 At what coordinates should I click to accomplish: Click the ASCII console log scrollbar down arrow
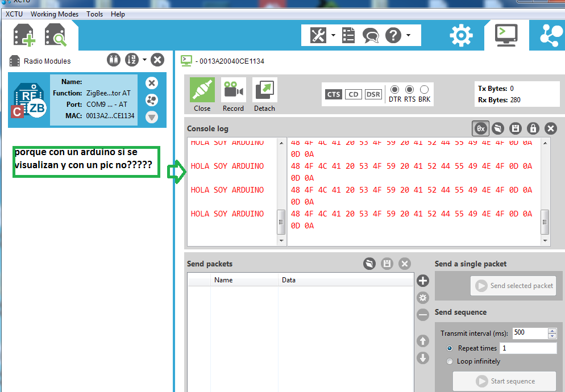tap(281, 241)
